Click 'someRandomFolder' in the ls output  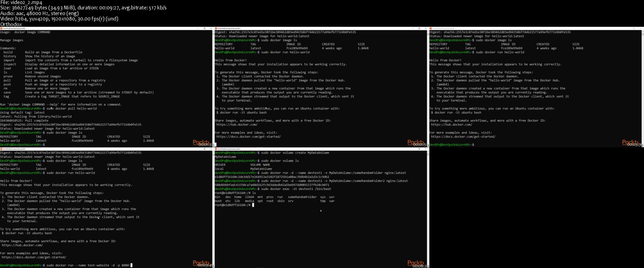tap(302, 197)
